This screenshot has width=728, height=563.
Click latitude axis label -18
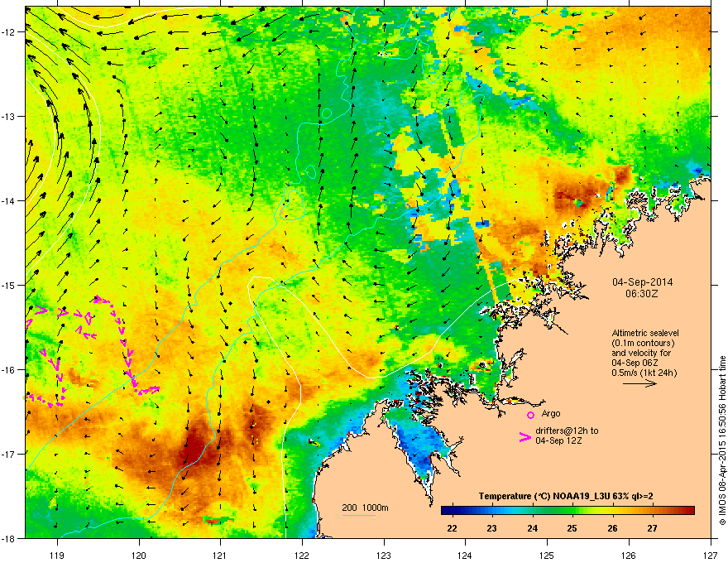pyautogui.click(x=10, y=538)
